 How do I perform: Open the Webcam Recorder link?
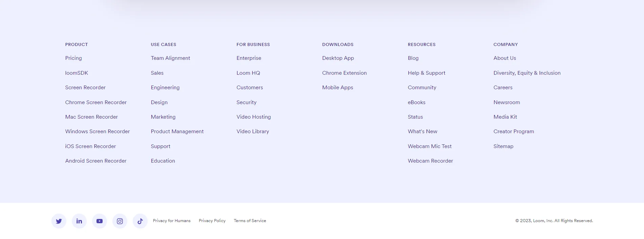click(x=430, y=161)
